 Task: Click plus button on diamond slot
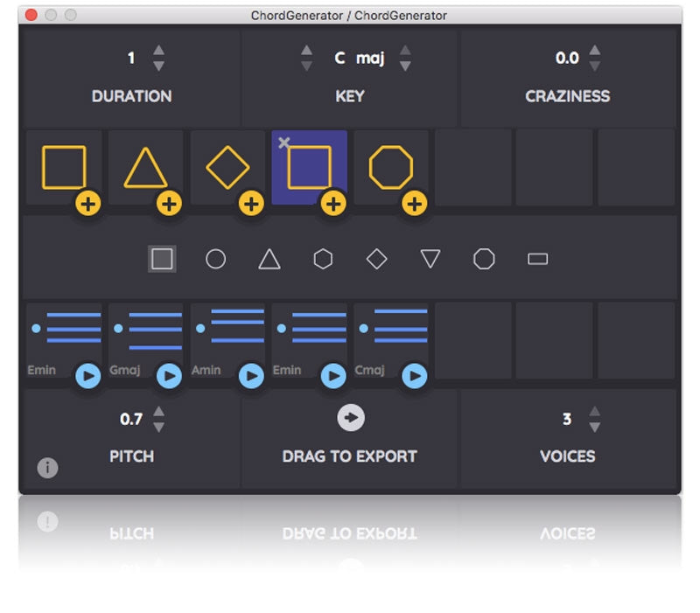click(251, 204)
